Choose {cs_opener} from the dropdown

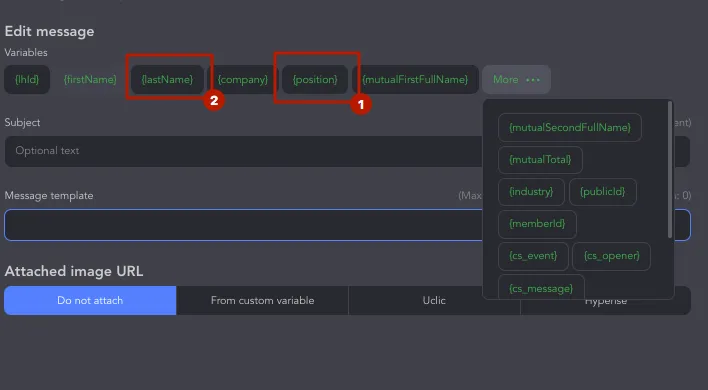click(x=611, y=256)
